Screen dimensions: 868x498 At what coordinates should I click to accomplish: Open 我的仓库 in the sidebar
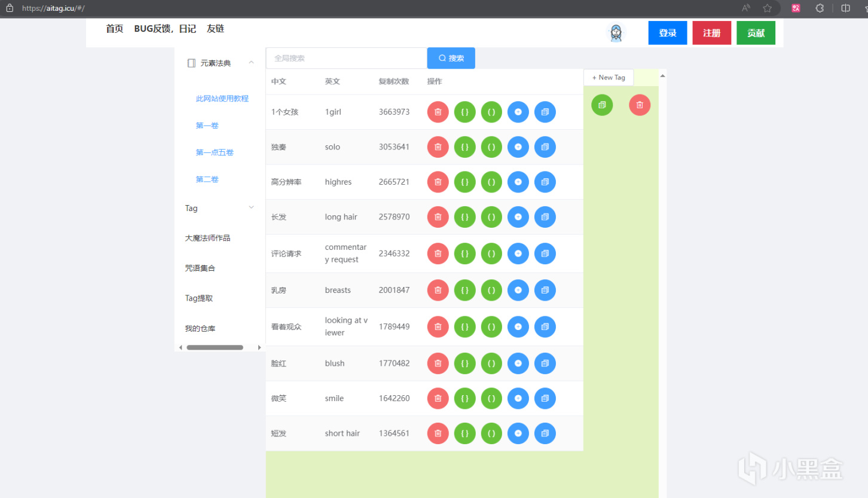point(200,329)
